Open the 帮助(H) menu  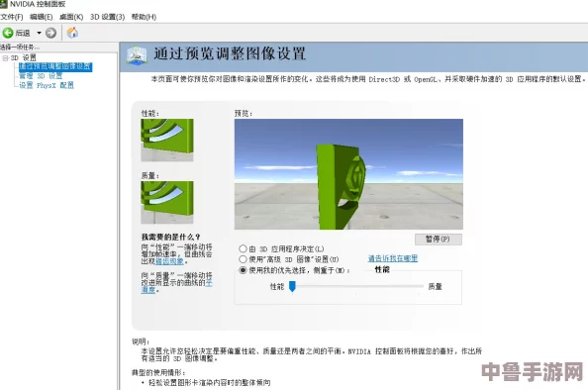144,17
